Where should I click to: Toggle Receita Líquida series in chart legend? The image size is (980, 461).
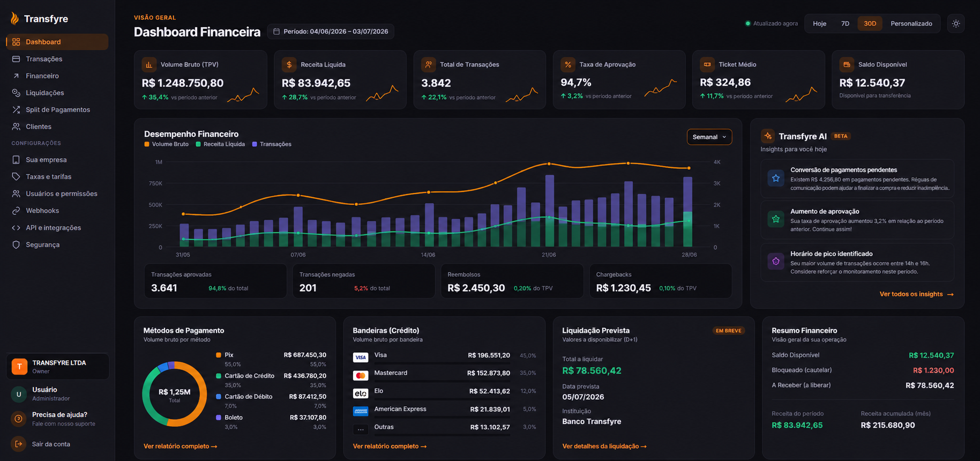(x=221, y=144)
